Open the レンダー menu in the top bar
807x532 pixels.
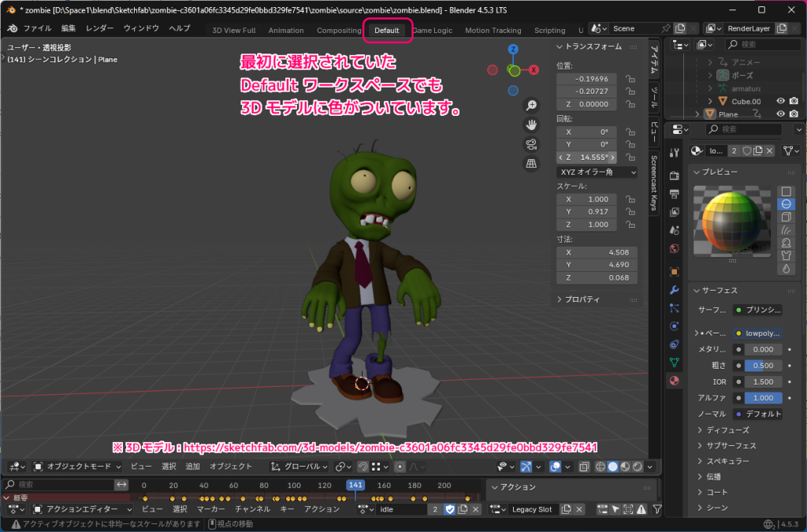pyautogui.click(x=102, y=27)
